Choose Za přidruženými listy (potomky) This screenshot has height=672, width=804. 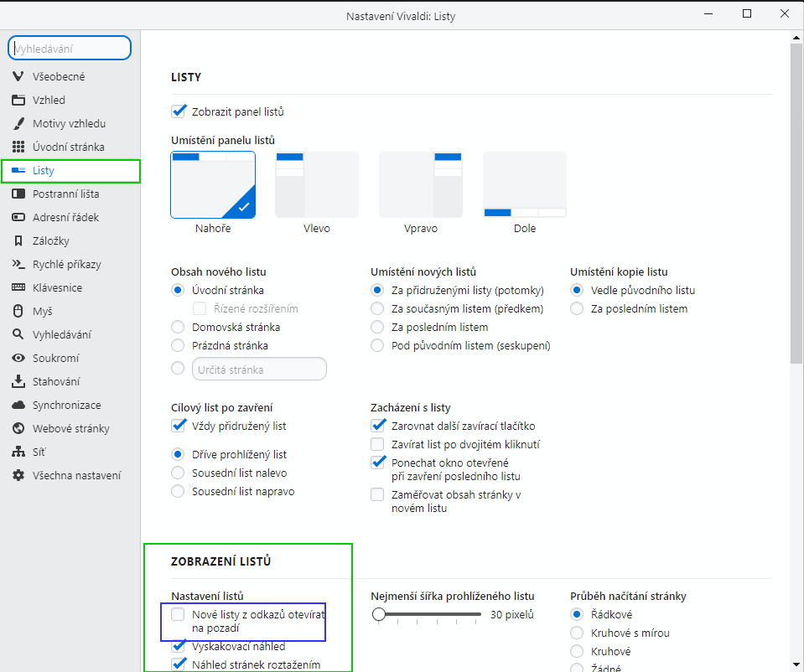point(377,290)
